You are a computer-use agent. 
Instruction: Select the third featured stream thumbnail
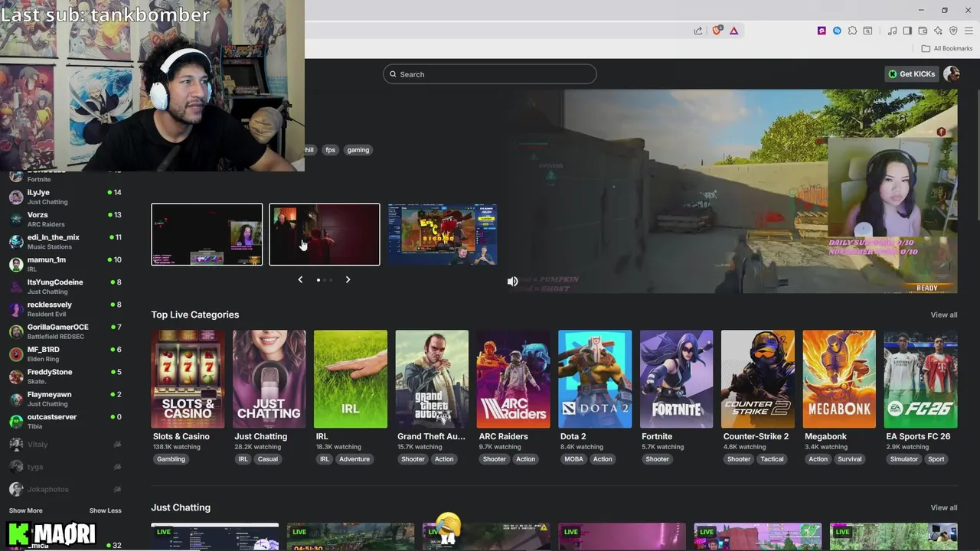442,234
